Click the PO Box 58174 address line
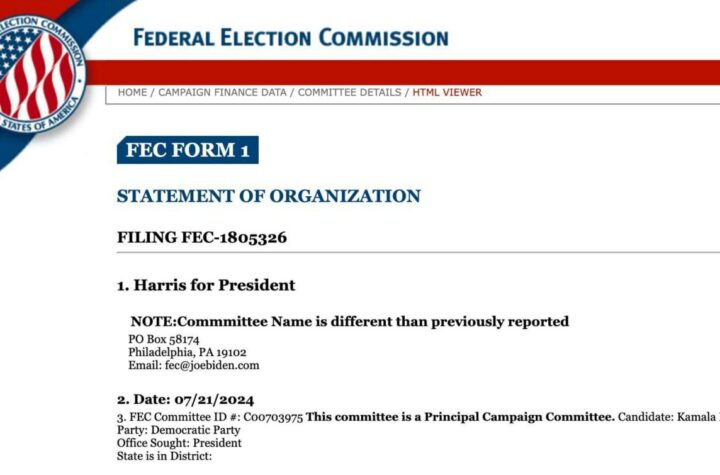 163,339
